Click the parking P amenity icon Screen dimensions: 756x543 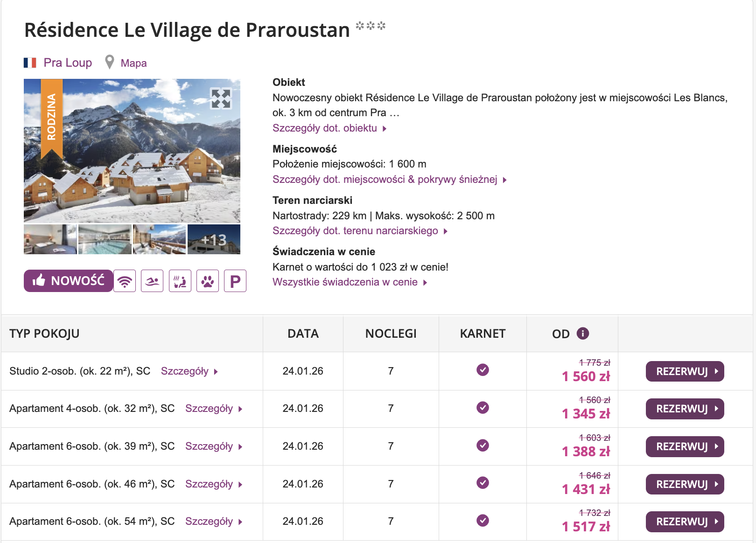tap(235, 281)
